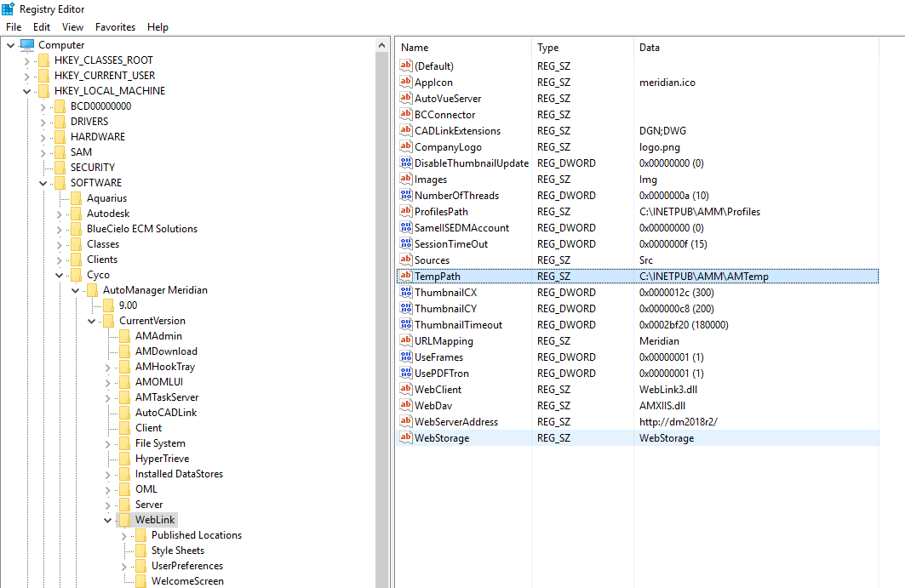
Task: Select the ThumbnailCY value
Action: (445, 309)
